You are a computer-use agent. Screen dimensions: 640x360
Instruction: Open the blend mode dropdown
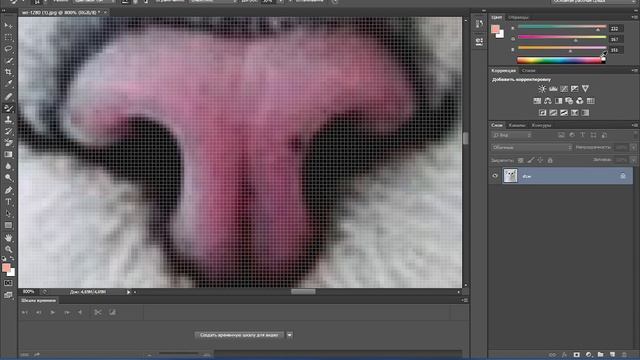531,147
